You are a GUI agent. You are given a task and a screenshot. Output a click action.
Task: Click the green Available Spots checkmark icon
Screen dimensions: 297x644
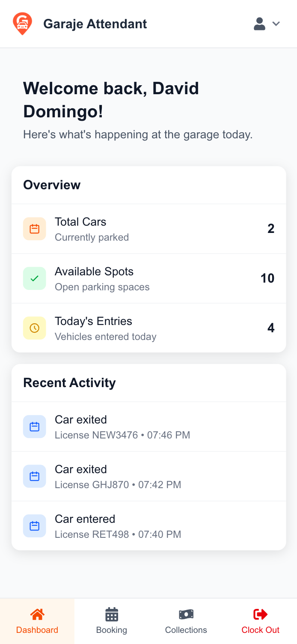pos(35,278)
